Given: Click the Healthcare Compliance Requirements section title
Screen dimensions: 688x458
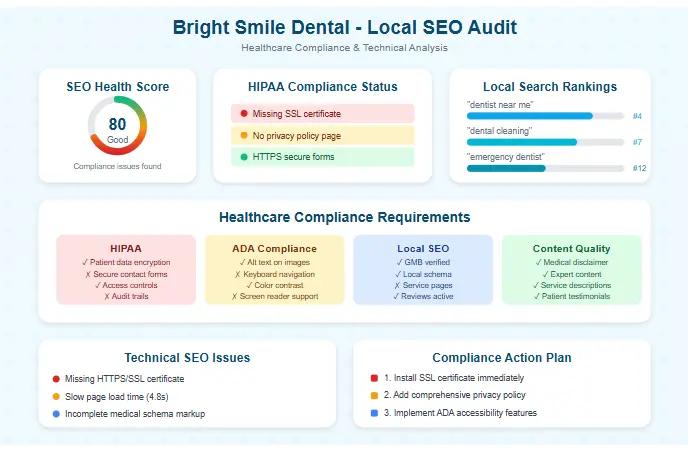Looking at the screenshot, I should point(344,217).
